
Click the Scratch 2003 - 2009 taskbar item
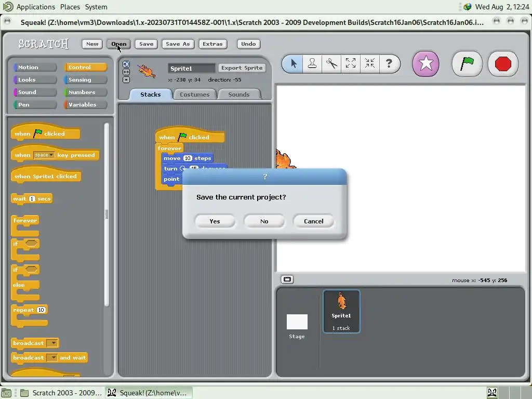[x=61, y=393]
